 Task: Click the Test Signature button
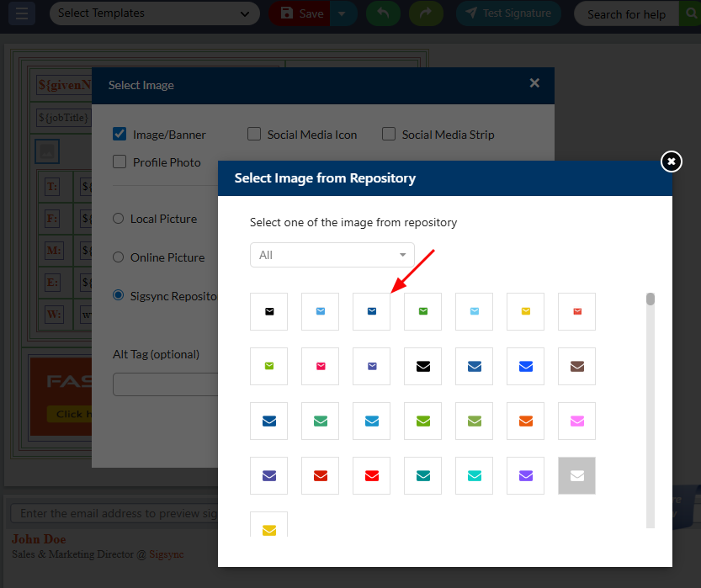[x=509, y=13]
